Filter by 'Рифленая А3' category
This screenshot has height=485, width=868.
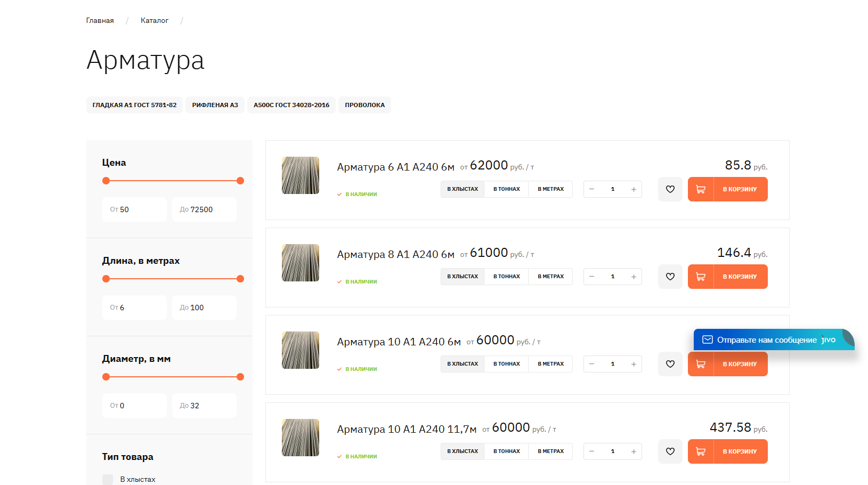[x=215, y=105]
